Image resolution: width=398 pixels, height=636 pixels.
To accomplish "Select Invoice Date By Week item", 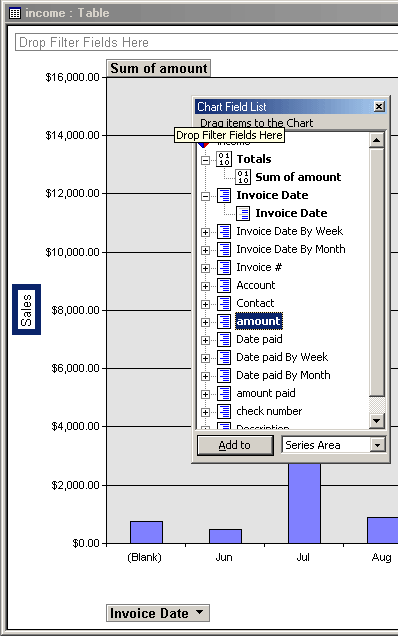I will tap(290, 231).
